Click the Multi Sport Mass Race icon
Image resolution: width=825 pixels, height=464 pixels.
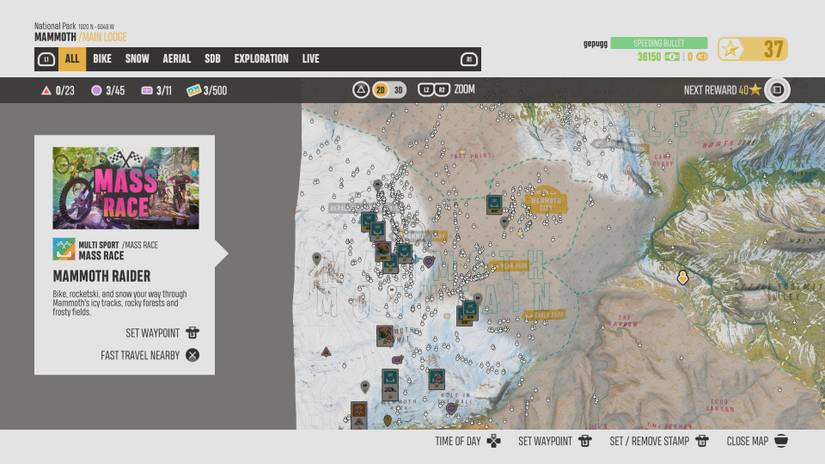(64, 249)
